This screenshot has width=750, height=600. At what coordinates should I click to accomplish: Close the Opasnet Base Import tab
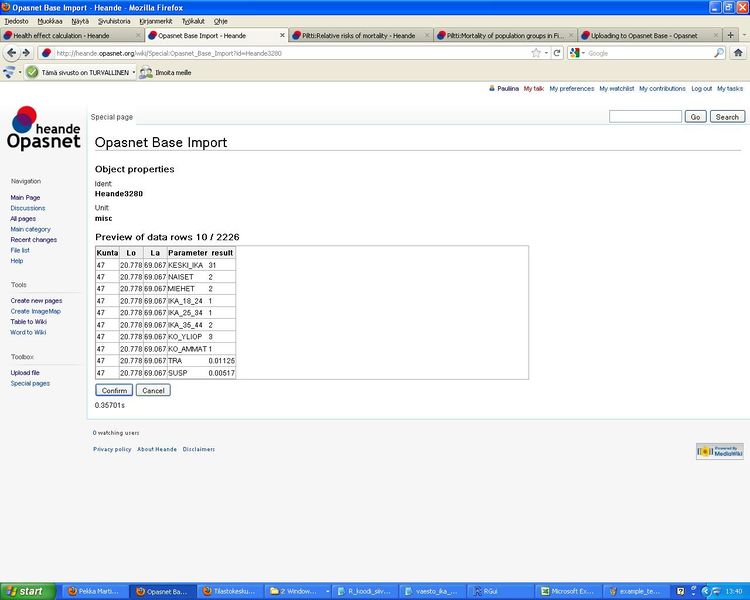tap(282, 35)
